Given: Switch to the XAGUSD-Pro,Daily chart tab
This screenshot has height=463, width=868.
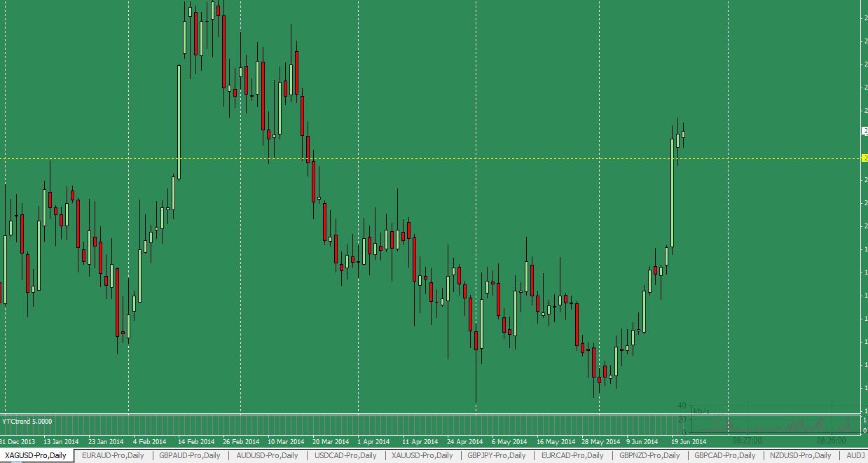Looking at the screenshot, I should click(36, 455).
